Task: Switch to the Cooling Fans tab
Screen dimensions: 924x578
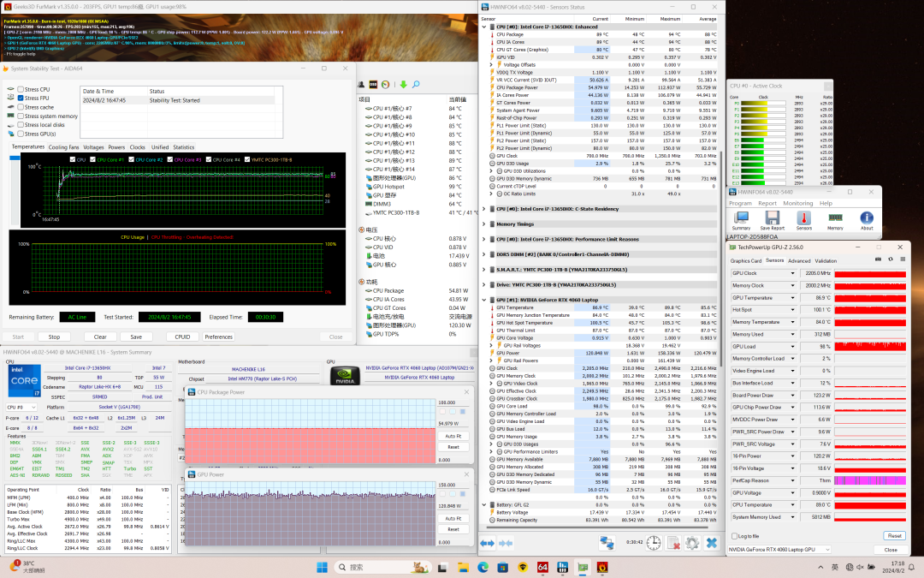Action: click(63, 147)
